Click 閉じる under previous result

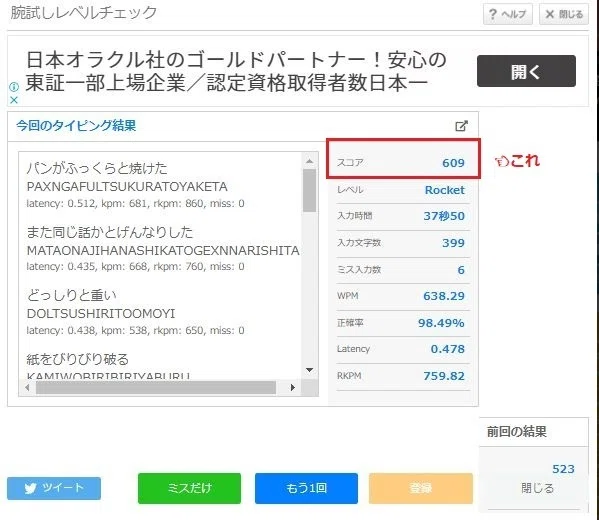click(x=537, y=488)
